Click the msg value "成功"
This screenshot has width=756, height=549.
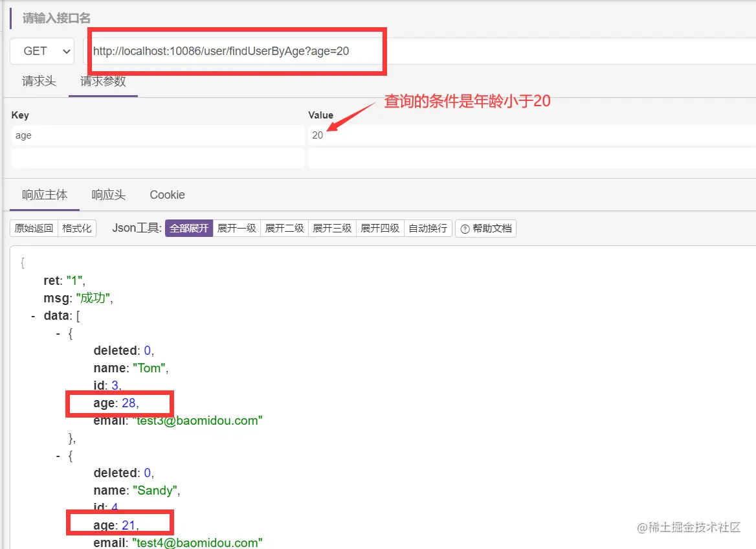point(93,298)
